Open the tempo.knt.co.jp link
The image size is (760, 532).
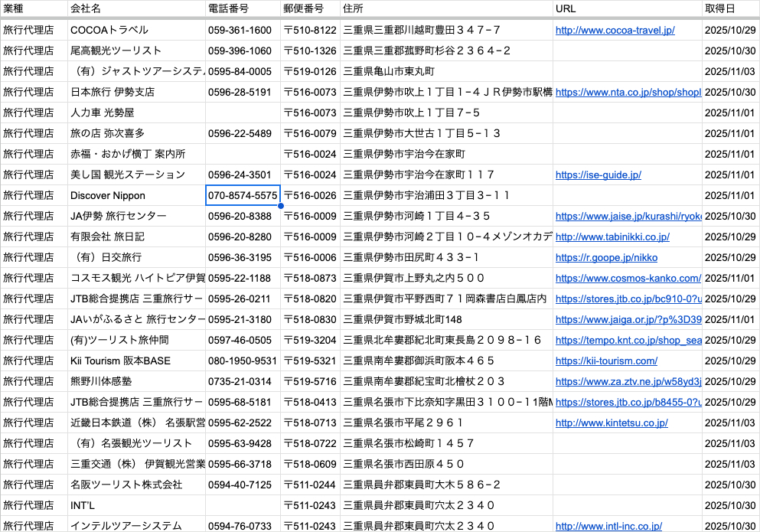click(628, 341)
